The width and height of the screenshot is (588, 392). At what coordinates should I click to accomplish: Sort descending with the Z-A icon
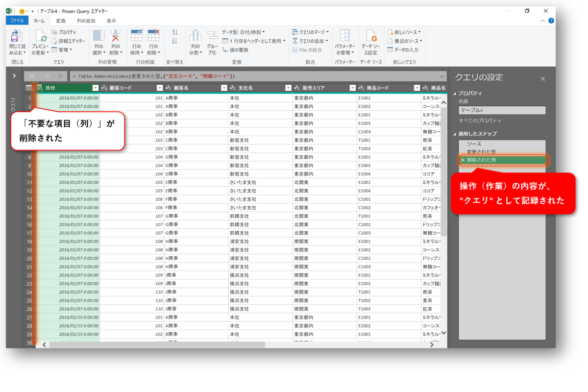coord(175,41)
